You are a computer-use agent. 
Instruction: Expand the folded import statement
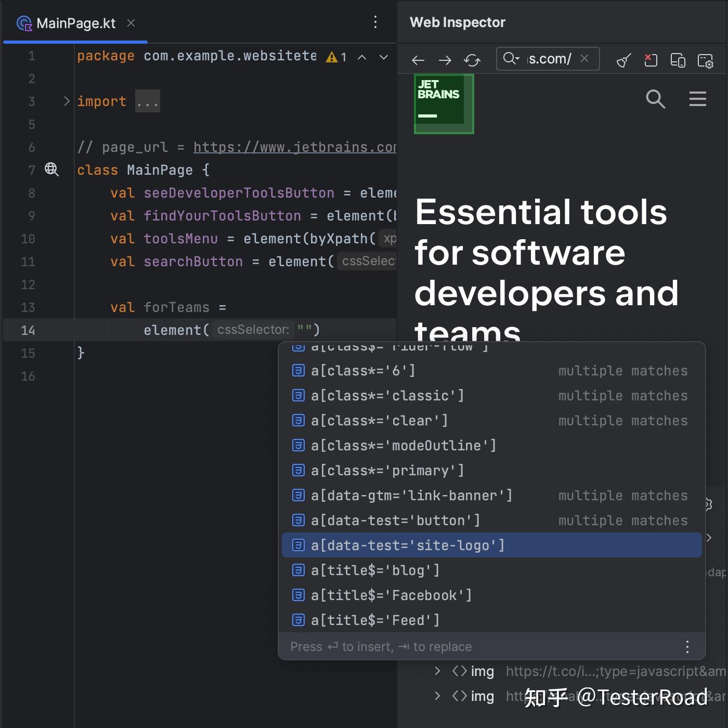pyautogui.click(x=148, y=101)
